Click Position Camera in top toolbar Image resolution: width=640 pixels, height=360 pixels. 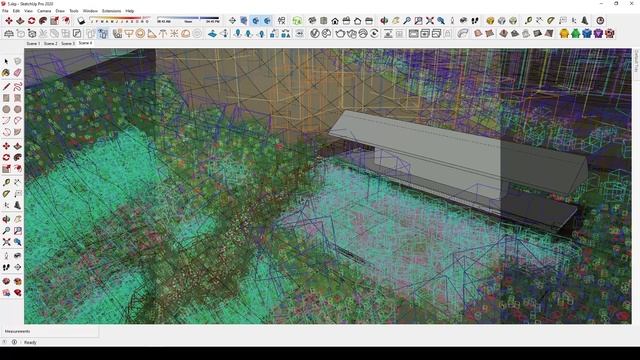(452, 21)
